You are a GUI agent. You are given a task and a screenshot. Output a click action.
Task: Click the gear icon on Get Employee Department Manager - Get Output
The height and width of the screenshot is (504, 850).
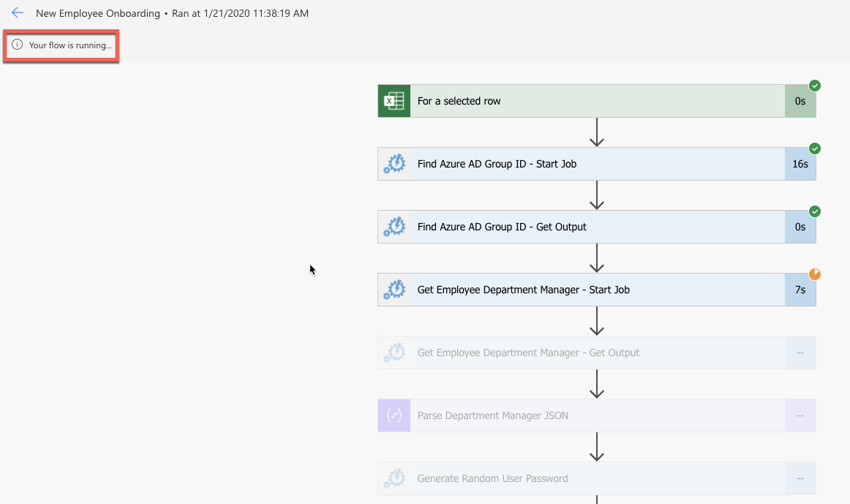394,353
